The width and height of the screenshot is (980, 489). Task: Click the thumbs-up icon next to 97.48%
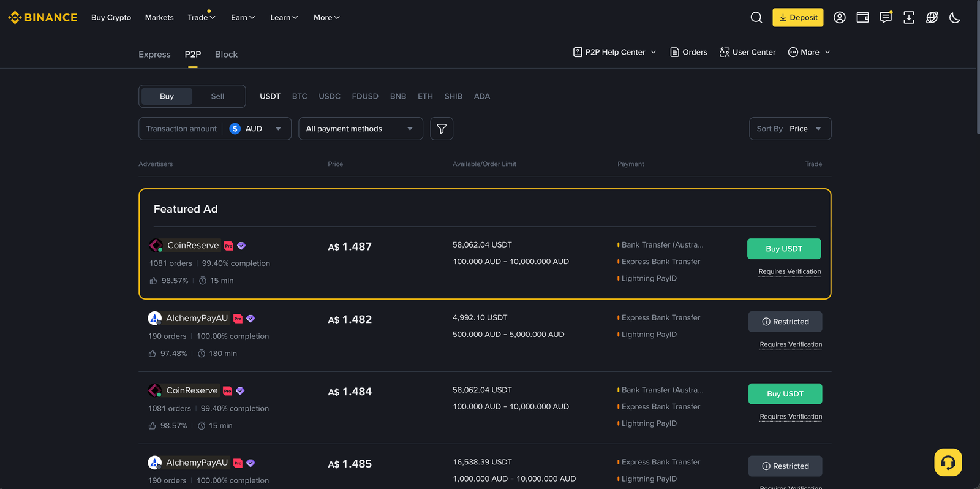(153, 354)
